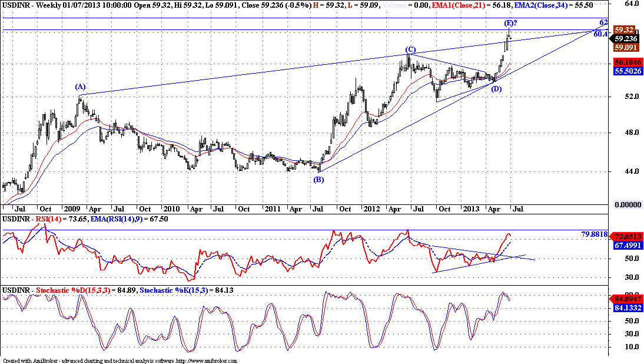Select the 2011 label on time axis
This screenshot has height=364, width=644.
pyautogui.click(x=273, y=209)
